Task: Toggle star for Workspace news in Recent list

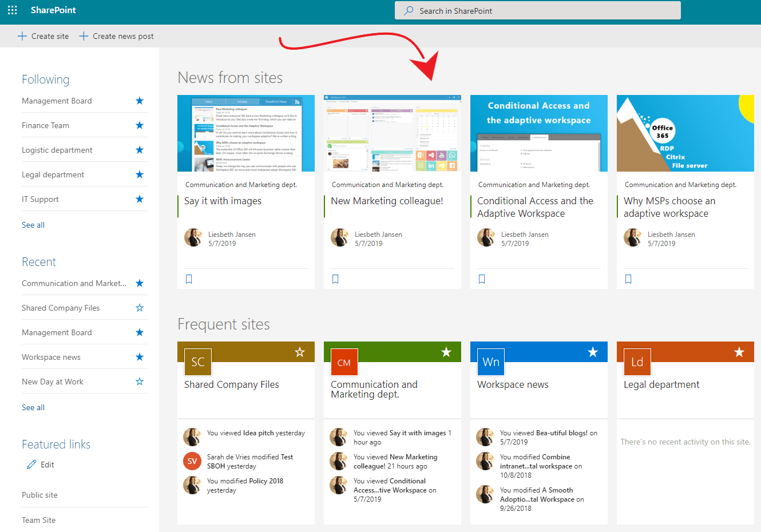Action: (140, 357)
